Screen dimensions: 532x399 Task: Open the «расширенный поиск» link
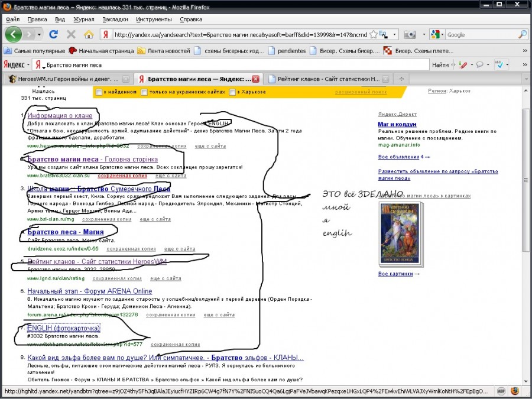(361, 92)
